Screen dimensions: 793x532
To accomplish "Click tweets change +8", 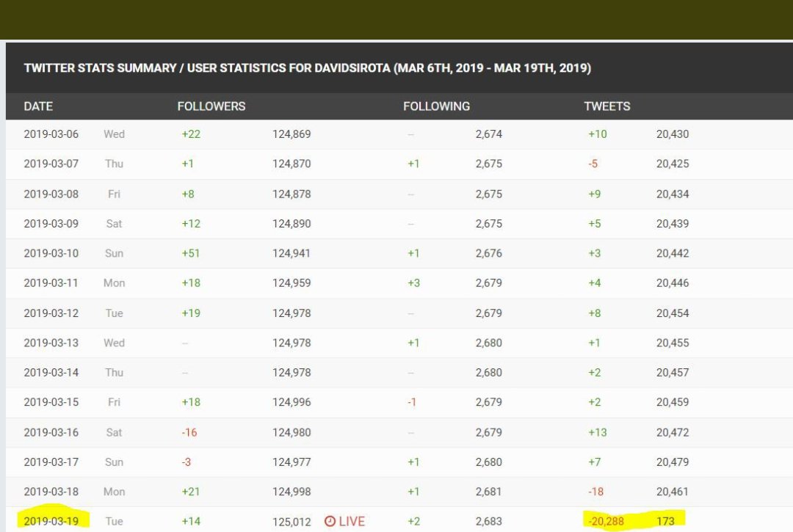I will (x=595, y=313).
